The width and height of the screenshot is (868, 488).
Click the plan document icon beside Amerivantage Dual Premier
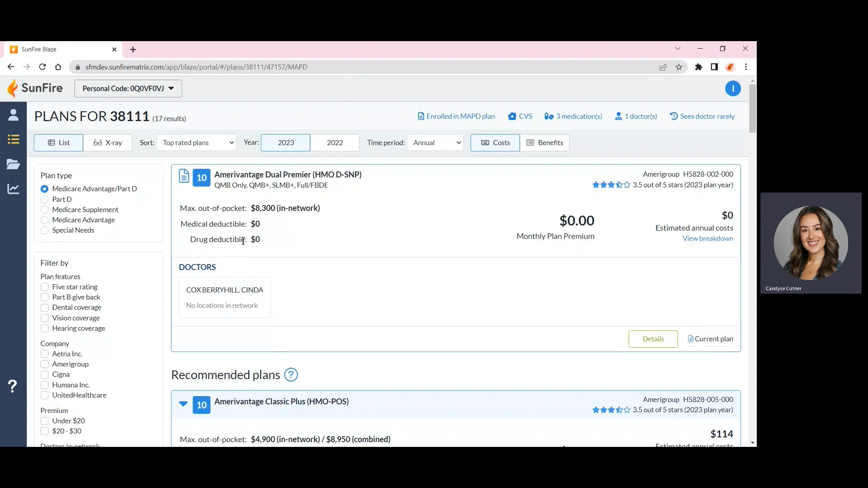184,176
